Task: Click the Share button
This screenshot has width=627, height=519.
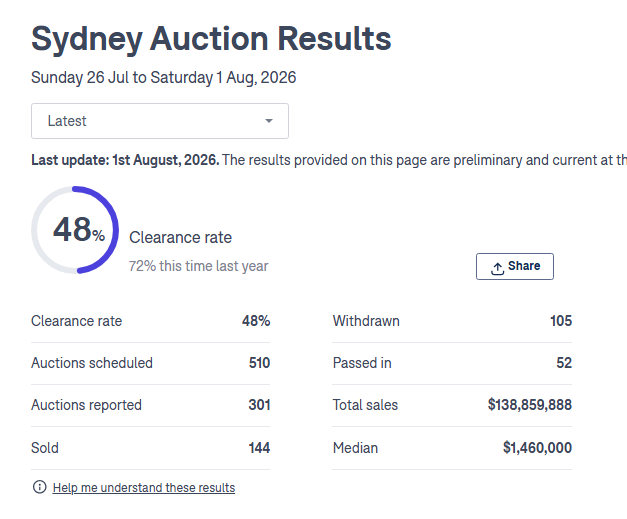Action: (x=515, y=266)
